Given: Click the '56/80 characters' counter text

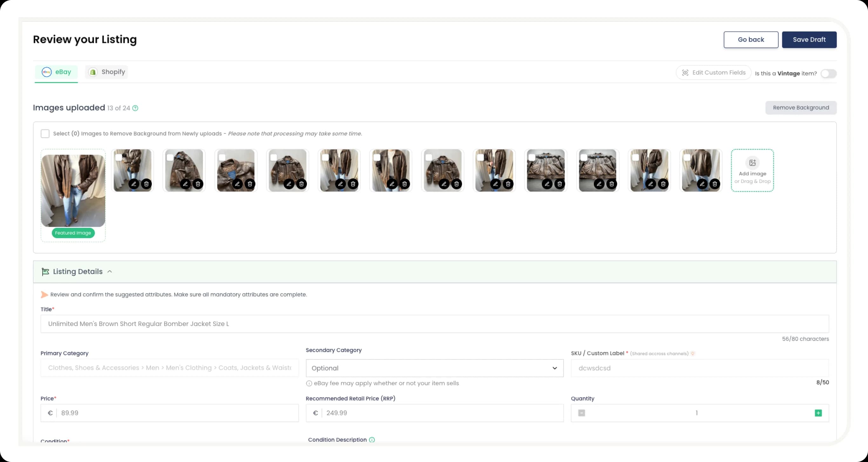Looking at the screenshot, I should pyautogui.click(x=805, y=339).
